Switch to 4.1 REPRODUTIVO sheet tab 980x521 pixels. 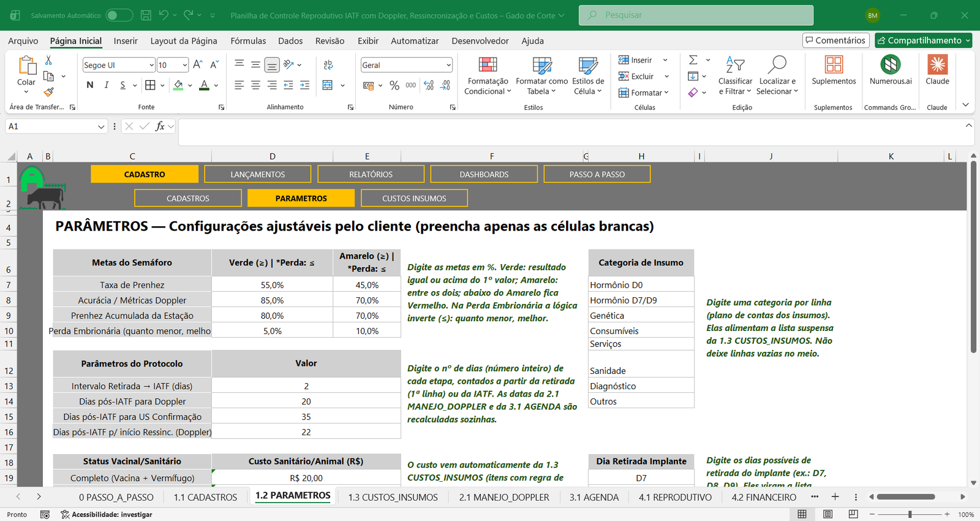[x=675, y=497]
